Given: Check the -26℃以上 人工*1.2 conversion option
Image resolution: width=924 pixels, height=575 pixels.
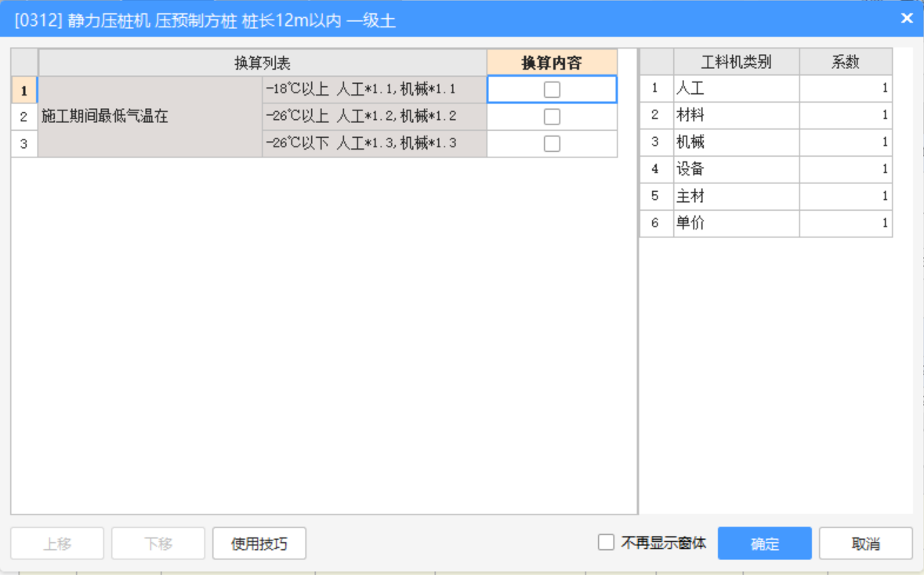Looking at the screenshot, I should tap(552, 116).
